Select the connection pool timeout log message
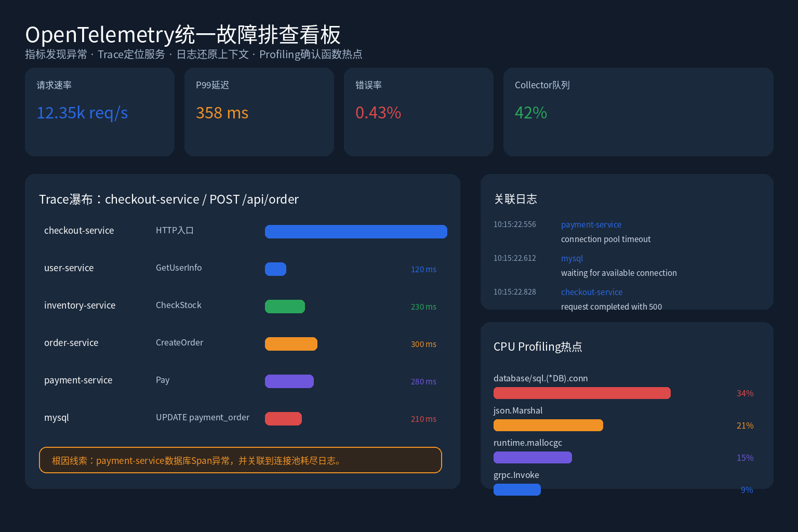This screenshot has height=532, width=798. coord(606,239)
